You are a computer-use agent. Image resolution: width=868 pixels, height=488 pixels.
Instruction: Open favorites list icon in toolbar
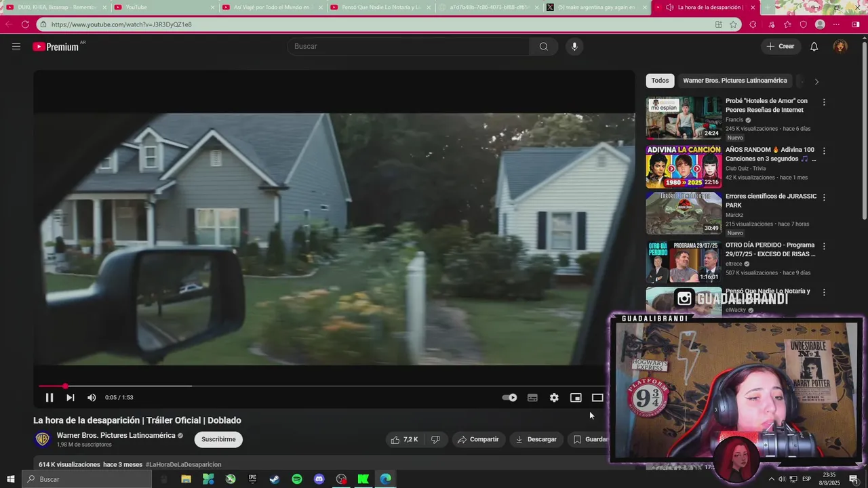[x=787, y=24]
